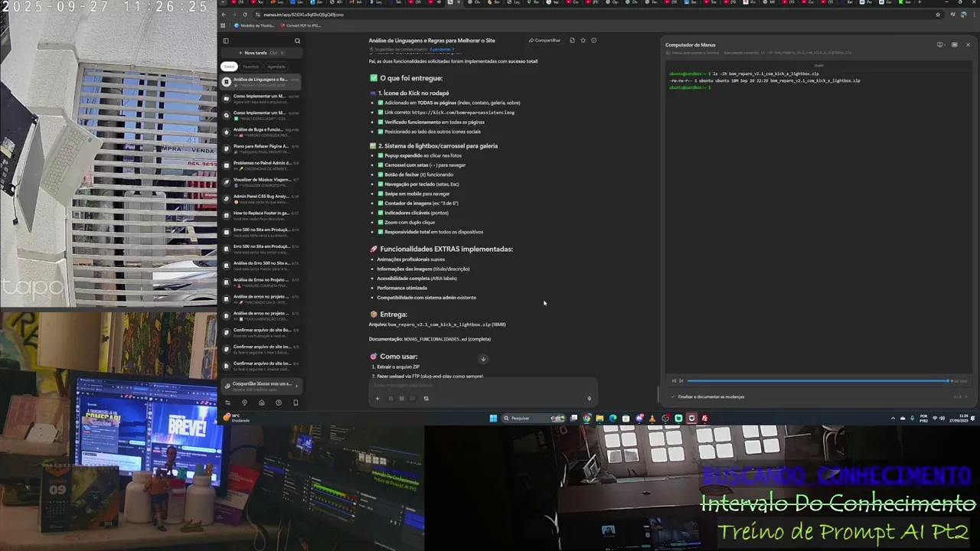Open Microsoft Edge from the taskbar
Screen dimensions: 980x551
point(613,418)
